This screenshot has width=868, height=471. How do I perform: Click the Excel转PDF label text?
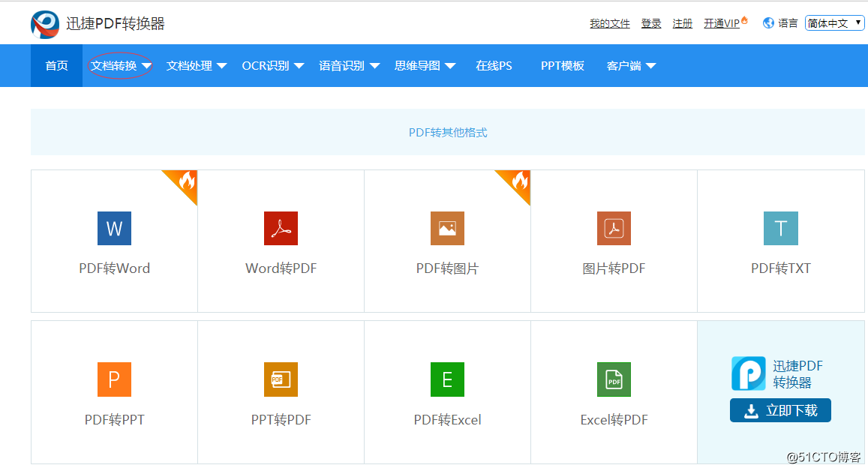click(614, 419)
